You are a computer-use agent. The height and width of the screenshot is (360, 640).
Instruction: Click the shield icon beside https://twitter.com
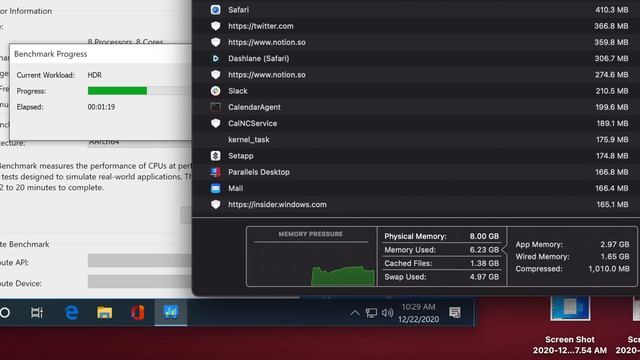pos(216,26)
